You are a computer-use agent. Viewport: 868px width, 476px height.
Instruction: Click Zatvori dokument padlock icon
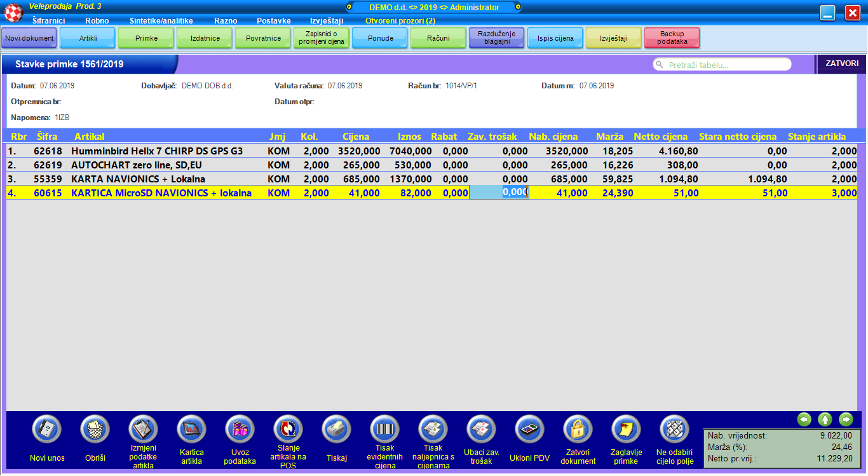click(578, 430)
